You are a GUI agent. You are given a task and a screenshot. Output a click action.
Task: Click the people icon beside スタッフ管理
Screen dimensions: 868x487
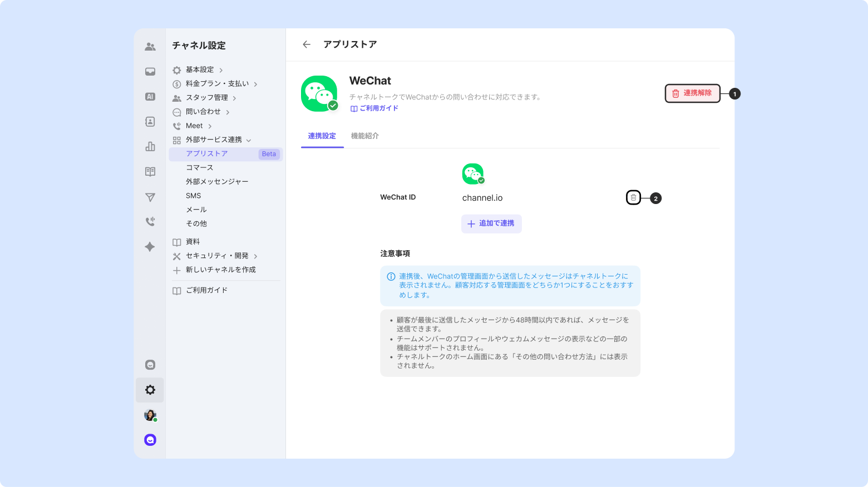[177, 98]
